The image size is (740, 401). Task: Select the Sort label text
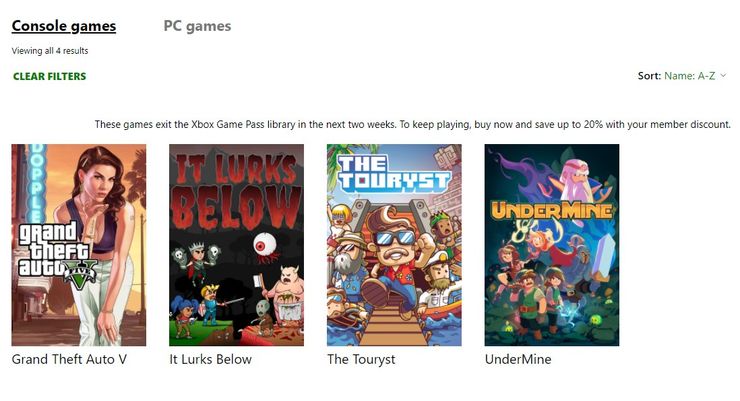(x=649, y=76)
